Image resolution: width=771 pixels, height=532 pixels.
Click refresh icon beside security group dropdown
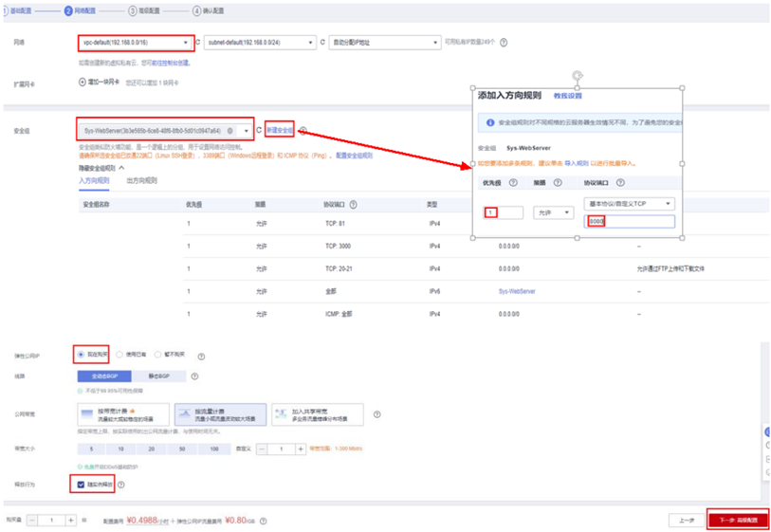pyautogui.click(x=259, y=130)
